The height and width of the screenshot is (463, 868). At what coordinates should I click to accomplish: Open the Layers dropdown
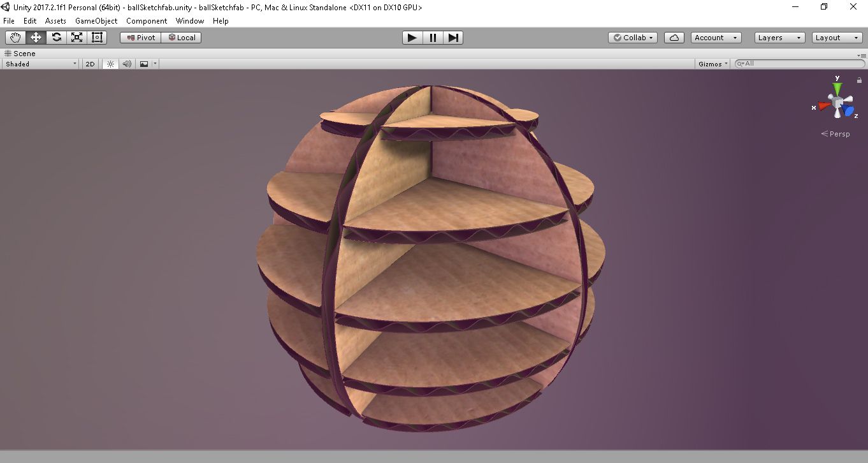tap(780, 38)
